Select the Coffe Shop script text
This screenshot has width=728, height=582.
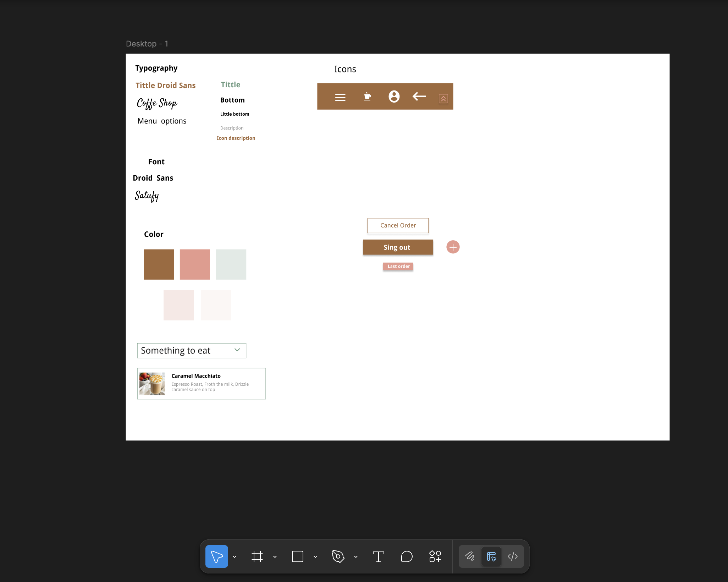(157, 103)
